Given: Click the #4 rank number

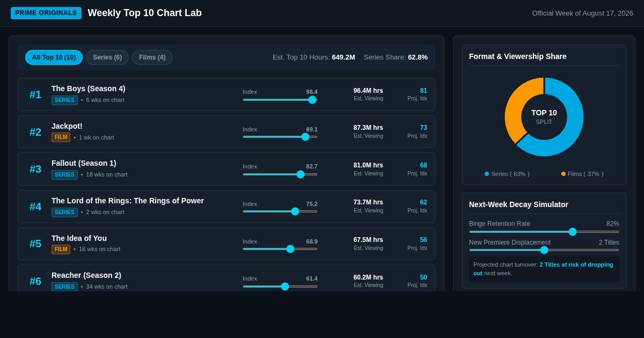Looking at the screenshot, I should click(x=35, y=207).
